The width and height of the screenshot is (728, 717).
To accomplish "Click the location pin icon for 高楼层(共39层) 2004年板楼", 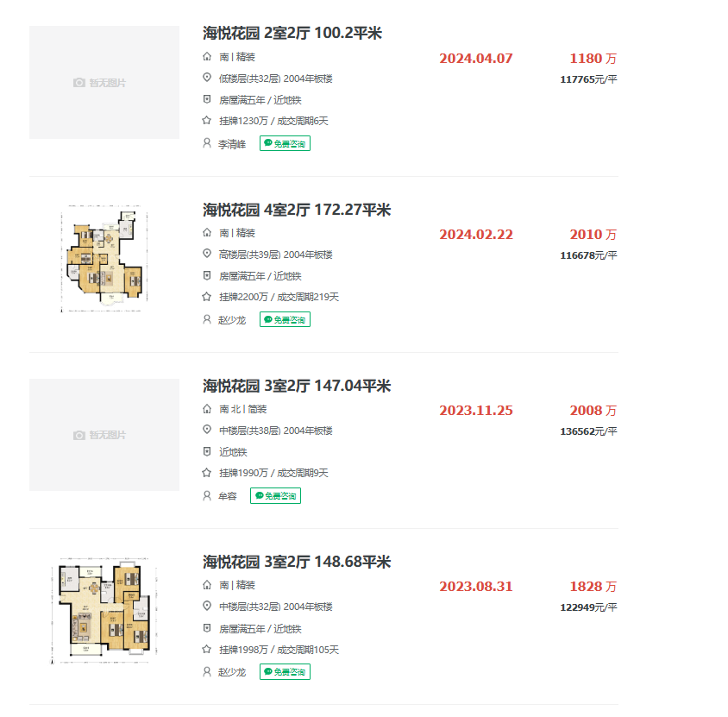I will pos(205,254).
